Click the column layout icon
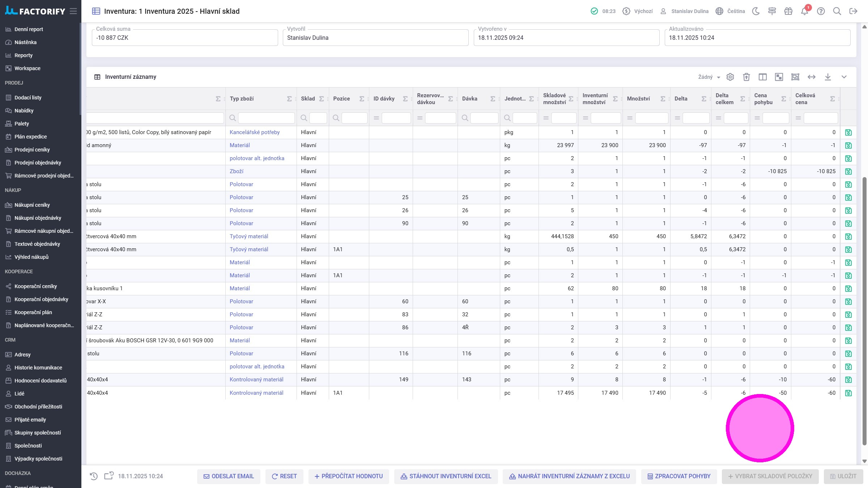Image resolution: width=868 pixels, height=488 pixels. [x=763, y=77]
